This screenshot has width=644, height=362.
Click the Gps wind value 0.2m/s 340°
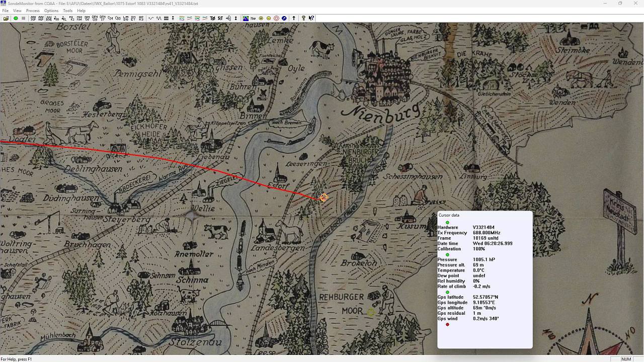point(486,319)
